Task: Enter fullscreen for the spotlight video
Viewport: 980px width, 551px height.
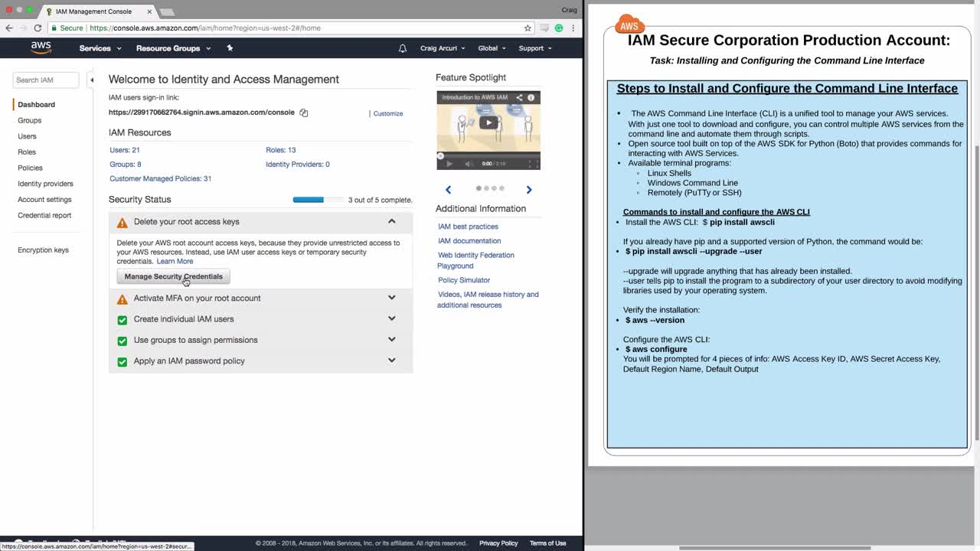Action: pyautogui.click(x=533, y=163)
